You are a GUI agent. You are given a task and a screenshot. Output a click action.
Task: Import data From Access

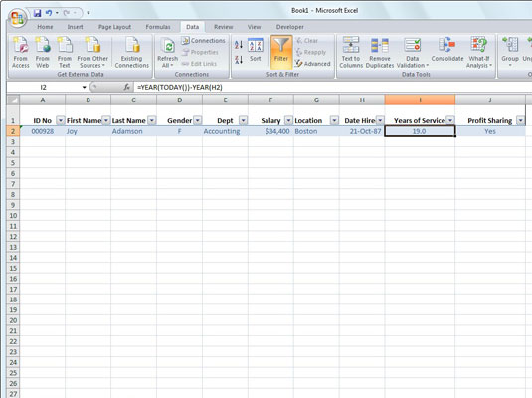(x=21, y=53)
